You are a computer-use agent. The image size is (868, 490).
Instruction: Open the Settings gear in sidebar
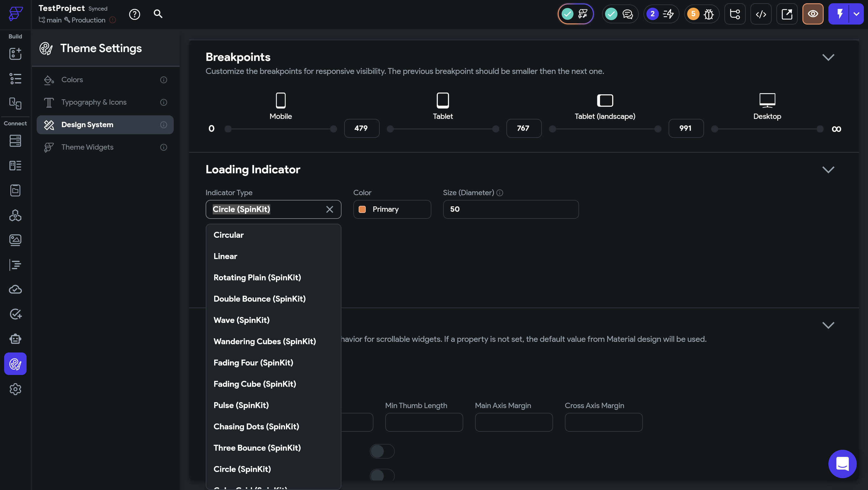click(x=15, y=389)
